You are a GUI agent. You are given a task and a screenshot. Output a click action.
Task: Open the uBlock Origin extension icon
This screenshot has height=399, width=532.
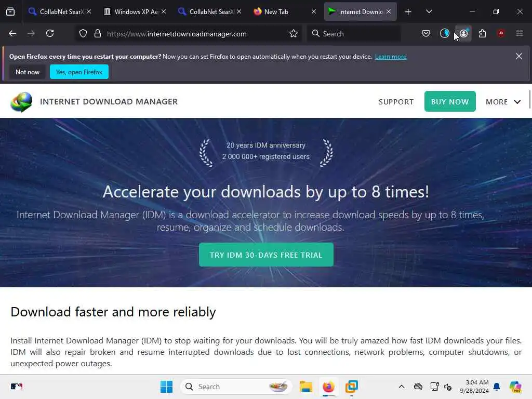click(501, 33)
